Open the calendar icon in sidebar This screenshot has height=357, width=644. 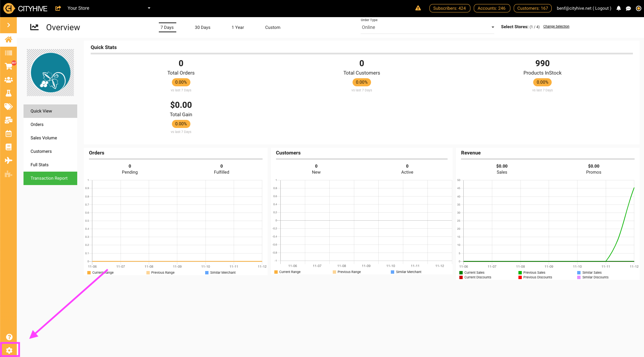[x=9, y=133]
